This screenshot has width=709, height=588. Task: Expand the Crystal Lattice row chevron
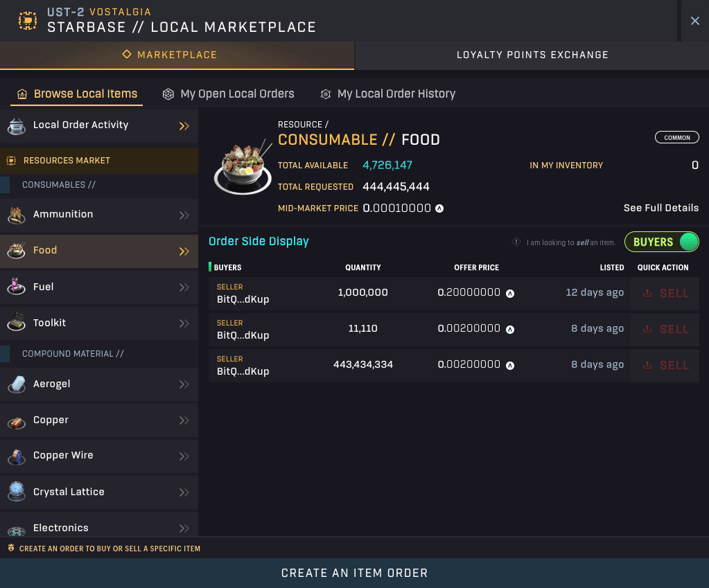tap(184, 492)
